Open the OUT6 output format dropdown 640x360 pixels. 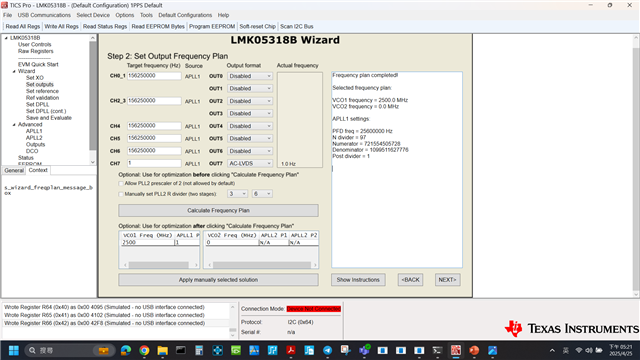[x=250, y=151]
